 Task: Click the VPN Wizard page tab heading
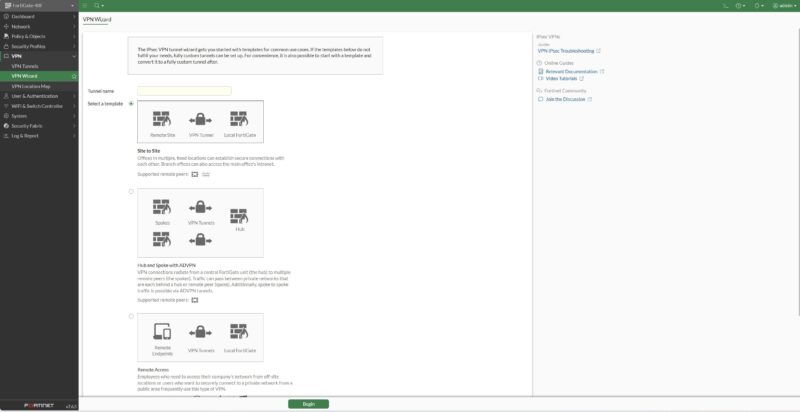[97, 19]
